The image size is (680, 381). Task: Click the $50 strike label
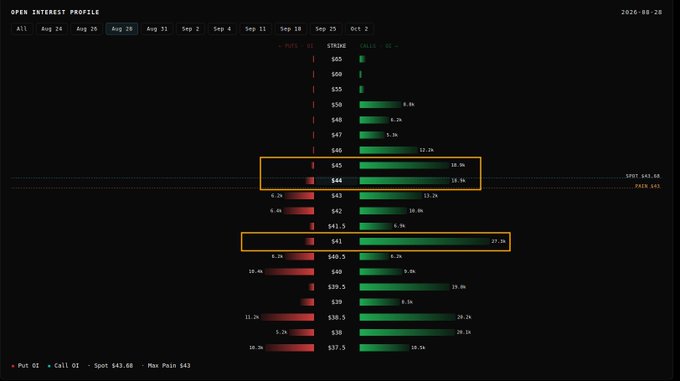click(337, 104)
